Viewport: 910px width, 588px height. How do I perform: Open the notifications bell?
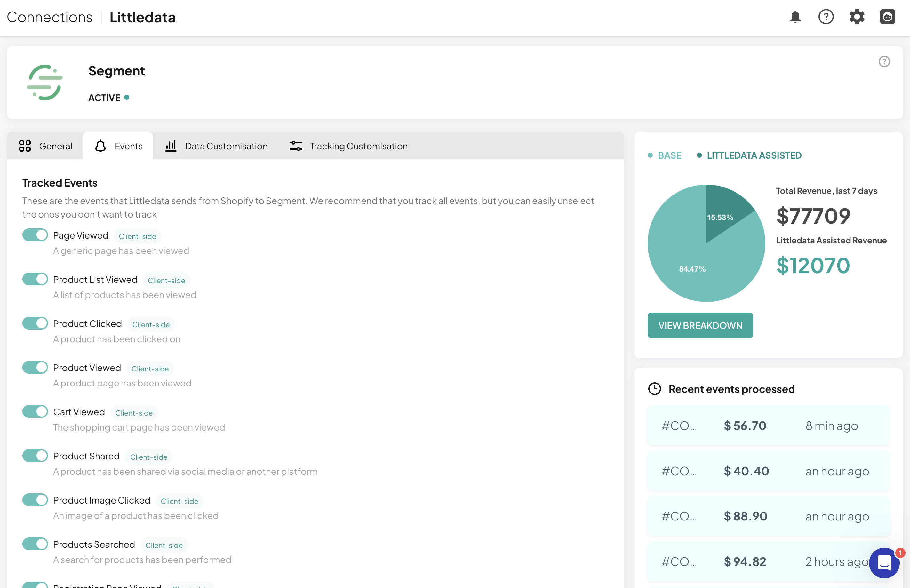pyautogui.click(x=795, y=17)
